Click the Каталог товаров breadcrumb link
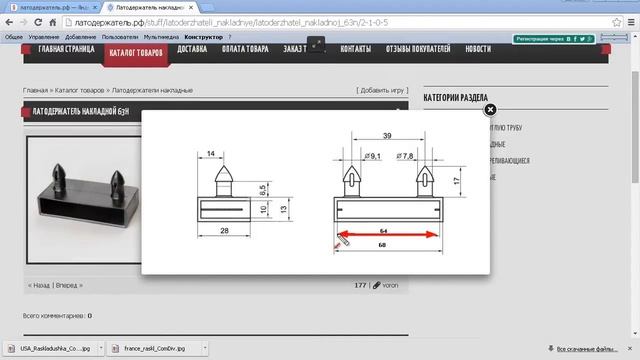Image resolution: width=640 pixels, height=360 pixels. (x=80, y=90)
